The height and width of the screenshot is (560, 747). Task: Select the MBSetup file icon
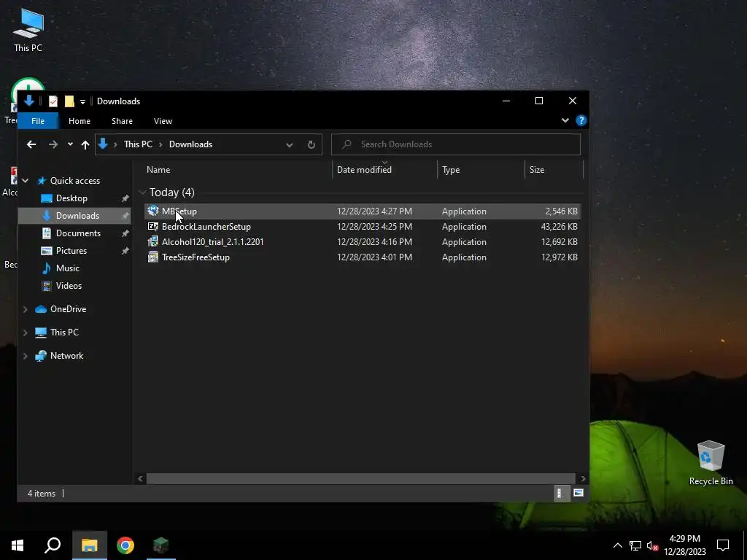pos(153,211)
